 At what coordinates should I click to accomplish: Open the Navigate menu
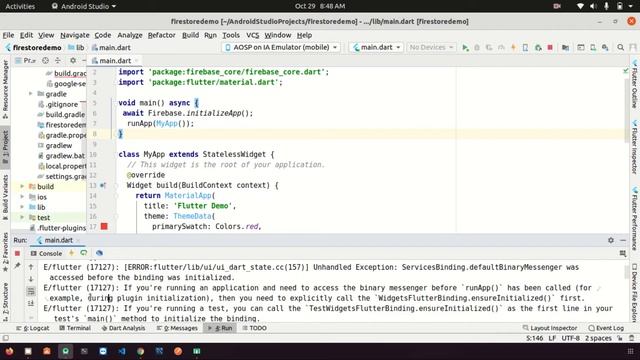[75, 35]
